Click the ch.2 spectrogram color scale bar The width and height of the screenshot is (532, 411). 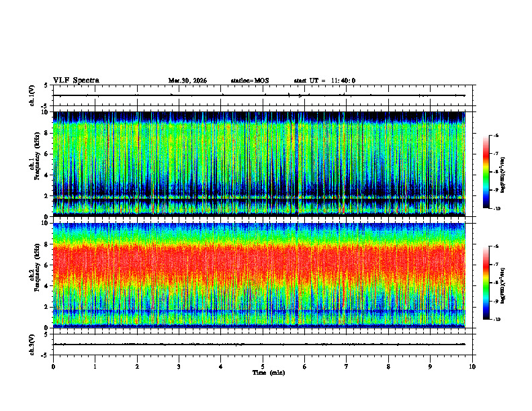tap(486, 283)
